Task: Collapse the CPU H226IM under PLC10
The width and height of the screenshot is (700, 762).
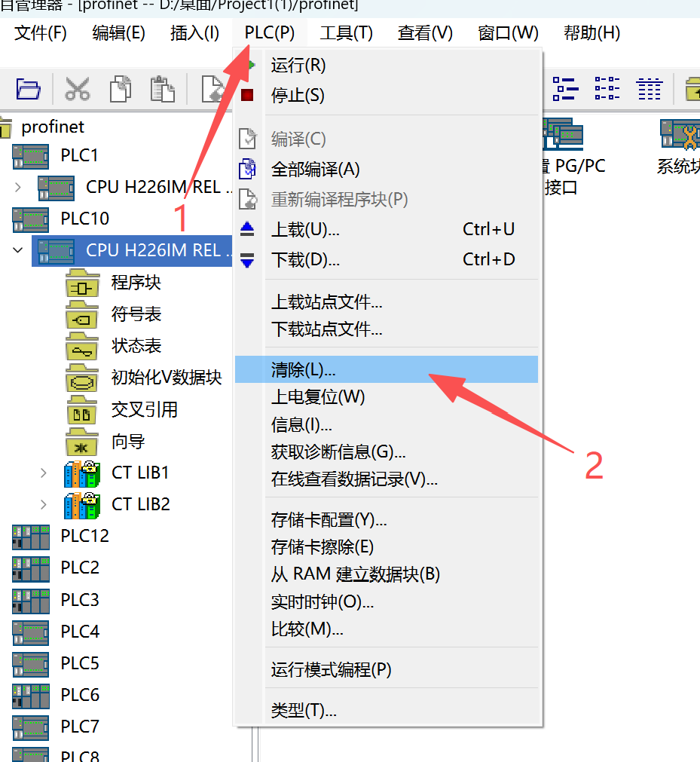Action: click(18, 250)
